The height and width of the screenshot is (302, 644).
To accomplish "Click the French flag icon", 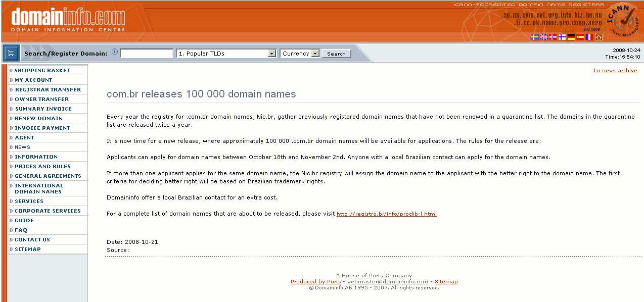I will click(589, 37).
